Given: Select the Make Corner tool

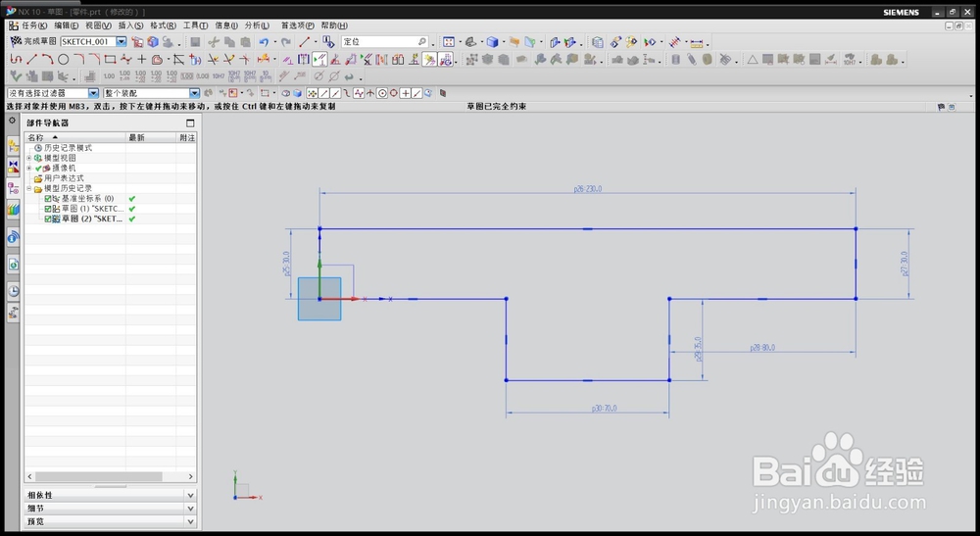Looking at the screenshot, I should point(244,60).
